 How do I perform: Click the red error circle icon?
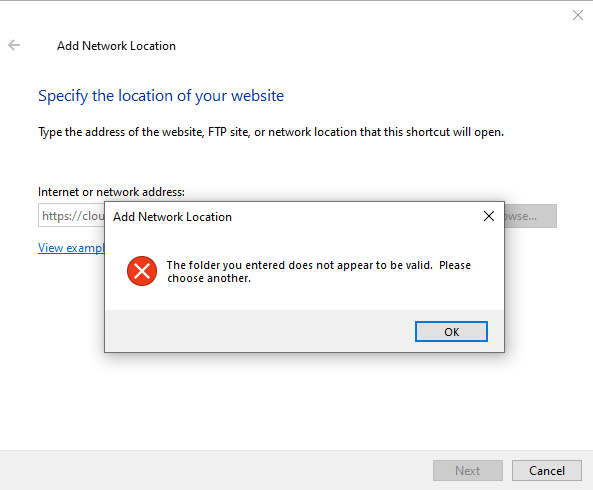[x=142, y=271]
